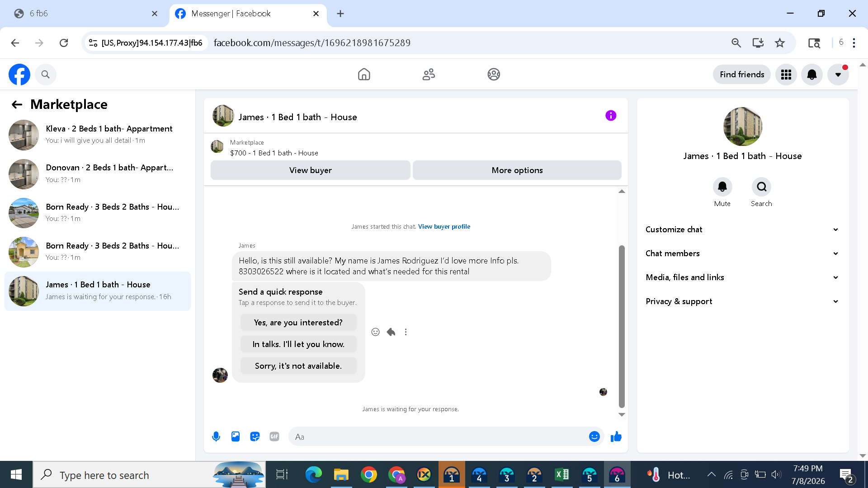Mute the conversation with James
The height and width of the screenshot is (488, 868).
coord(722,187)
